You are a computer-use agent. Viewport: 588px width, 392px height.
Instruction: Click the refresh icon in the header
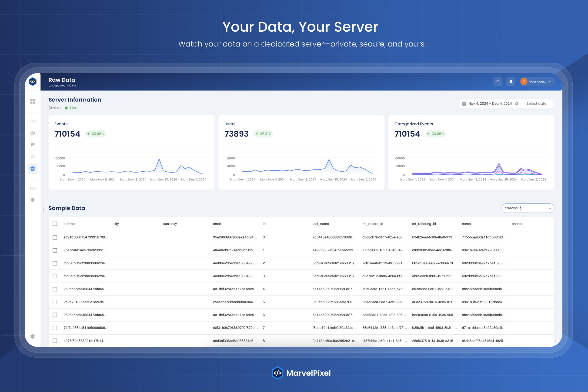click(x=498, y=82)
